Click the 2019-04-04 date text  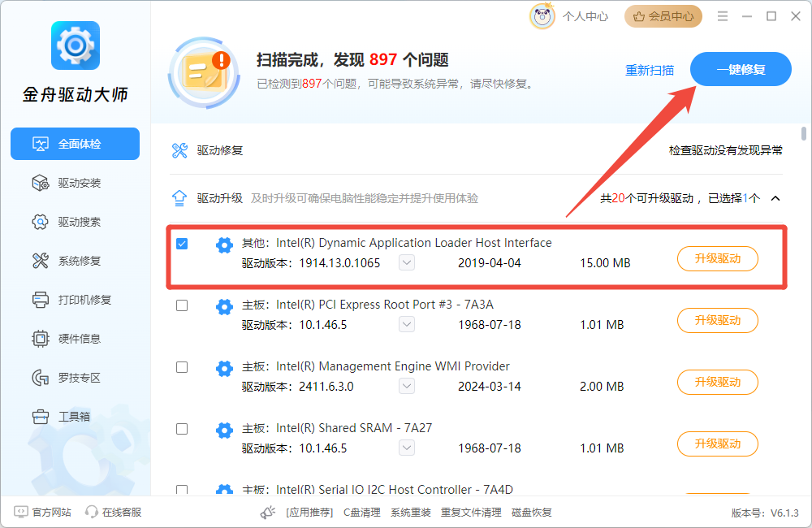(490, 263)
